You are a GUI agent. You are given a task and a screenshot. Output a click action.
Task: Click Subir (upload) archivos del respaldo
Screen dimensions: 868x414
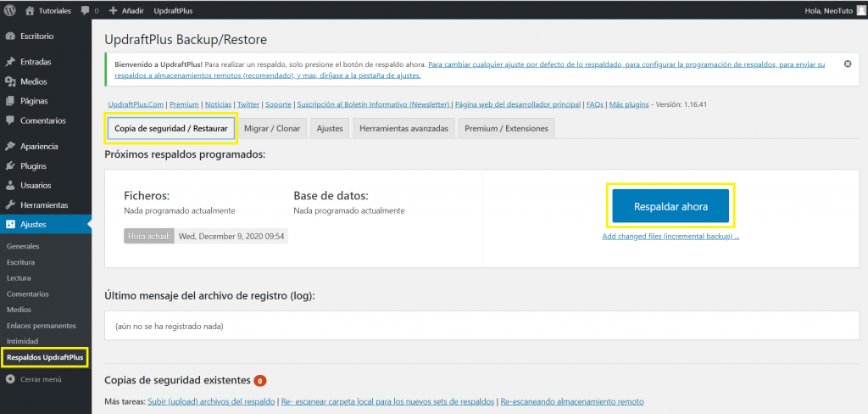point(211,401)
